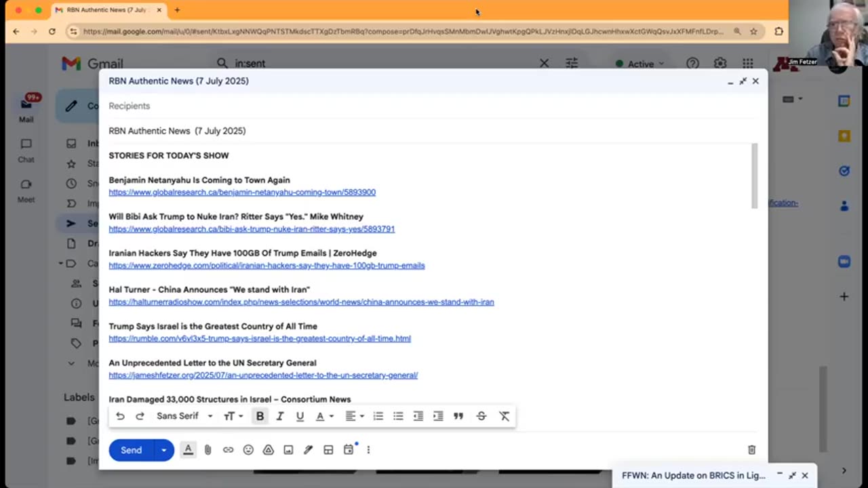Toggle the bulleted list

coord(398,416)
